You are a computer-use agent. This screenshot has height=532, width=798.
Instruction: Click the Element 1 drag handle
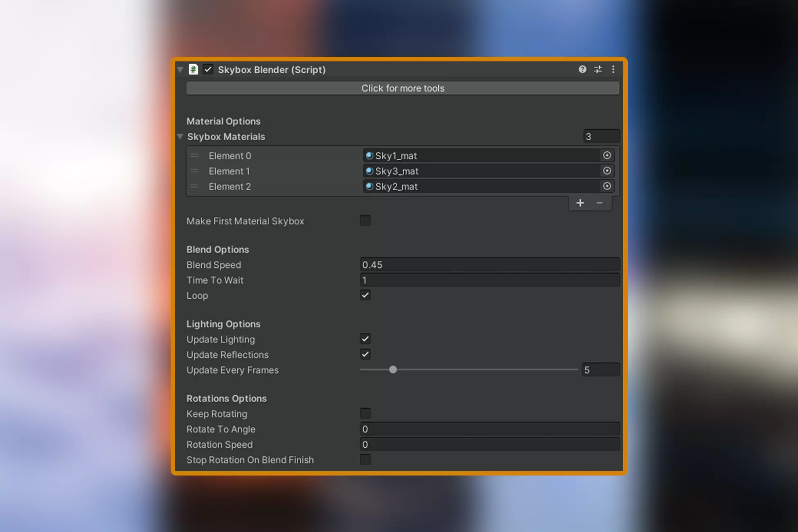tap(194, 171)
